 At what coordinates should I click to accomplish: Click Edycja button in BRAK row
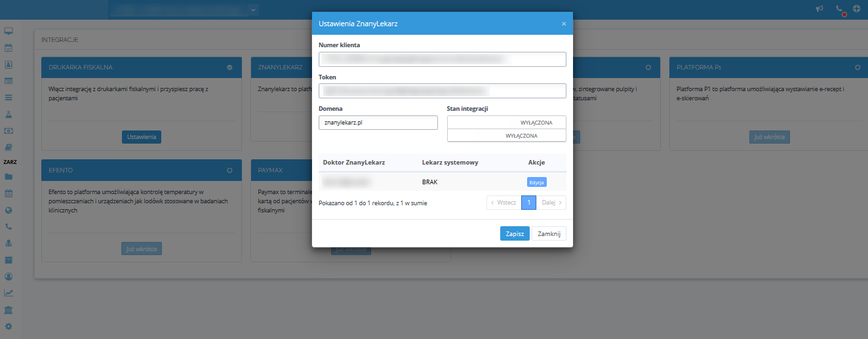(537, 182)
